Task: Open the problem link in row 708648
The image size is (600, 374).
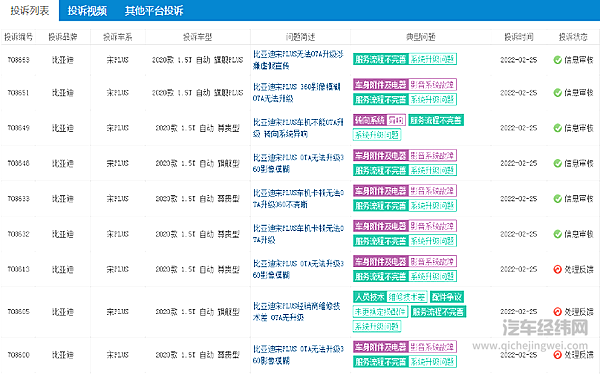Action: click(298, 163)
